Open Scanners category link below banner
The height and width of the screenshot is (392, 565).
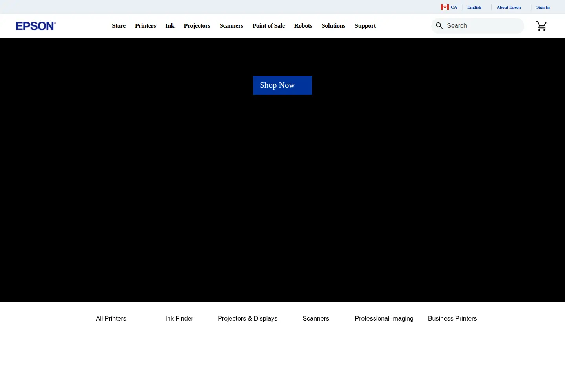pos(316,319)
